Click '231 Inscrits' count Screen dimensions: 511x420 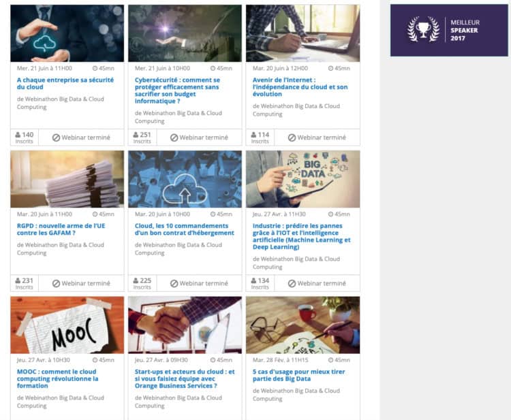tap(24, 283)
